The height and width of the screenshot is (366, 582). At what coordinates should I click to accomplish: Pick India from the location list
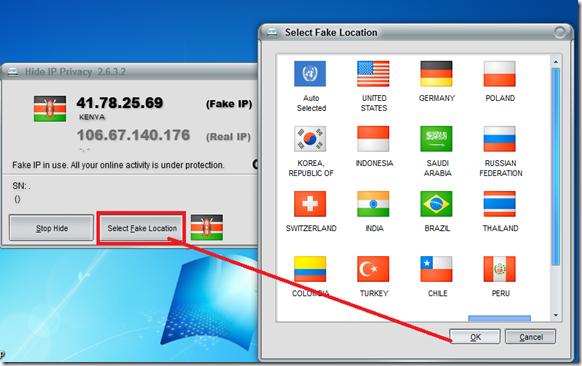373,204
